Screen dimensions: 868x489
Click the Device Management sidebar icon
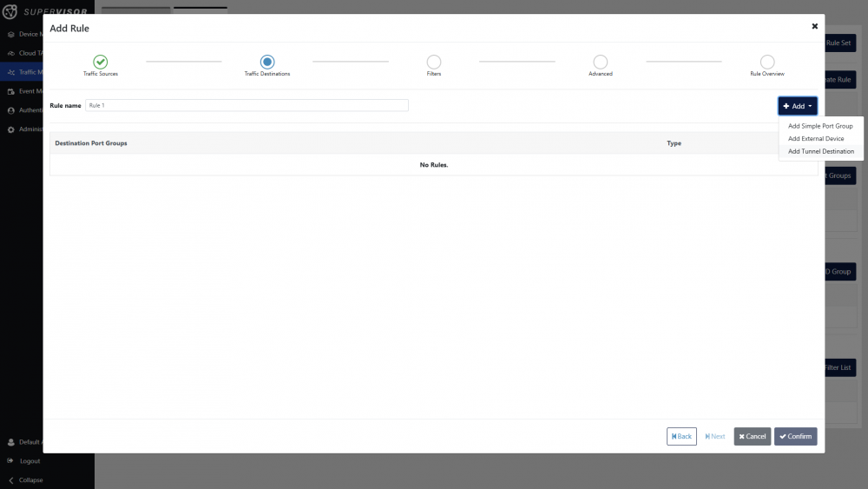tap(10, 34)
